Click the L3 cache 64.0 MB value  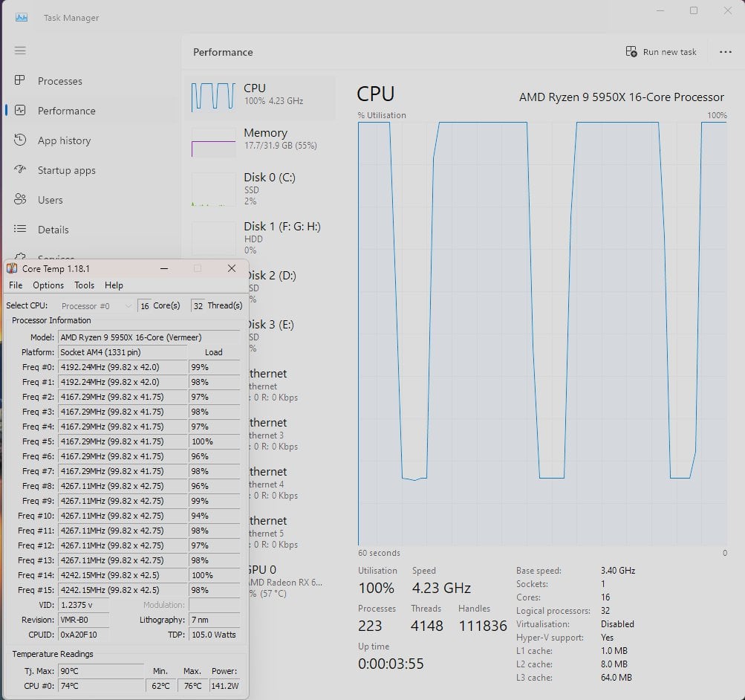tap(617, 677)
